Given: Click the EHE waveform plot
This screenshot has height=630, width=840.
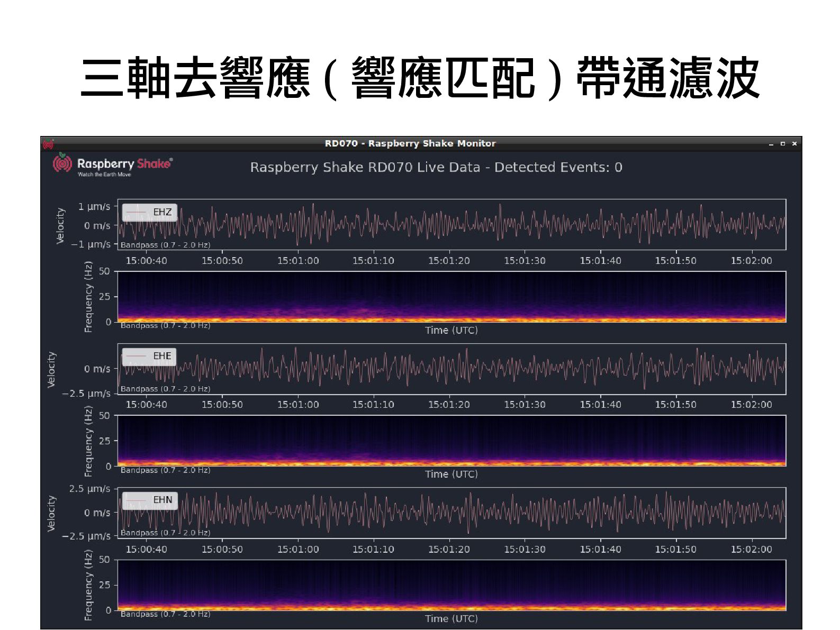Looking at the screenshot, I should (x=451, y=369).
